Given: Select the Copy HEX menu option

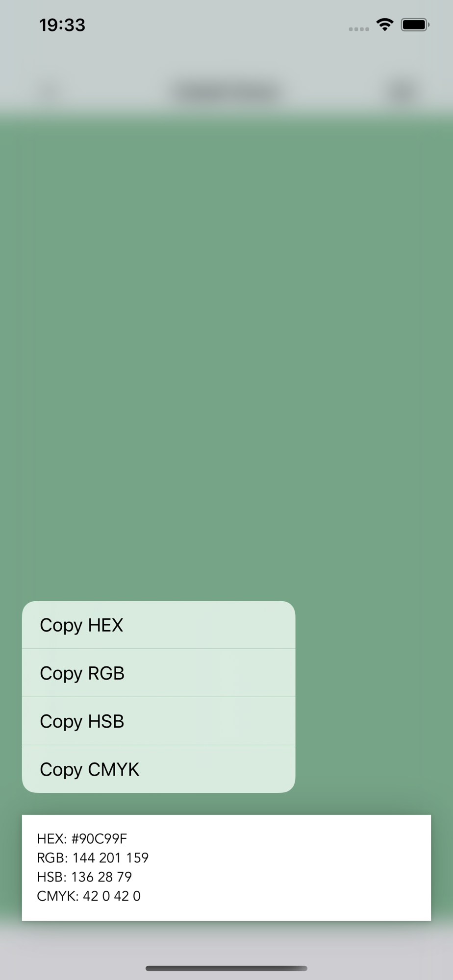Looking at the screenshot, I should tap(158, 625).
